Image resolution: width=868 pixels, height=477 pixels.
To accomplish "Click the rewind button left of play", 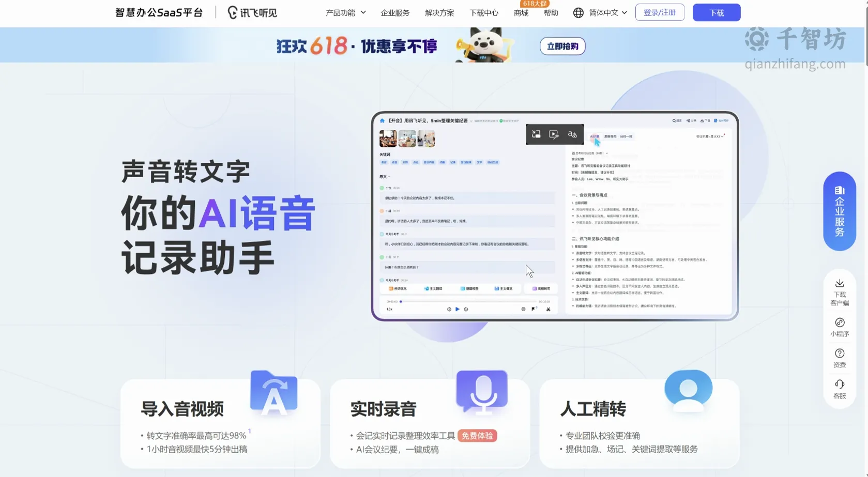I will pos(449,309).
